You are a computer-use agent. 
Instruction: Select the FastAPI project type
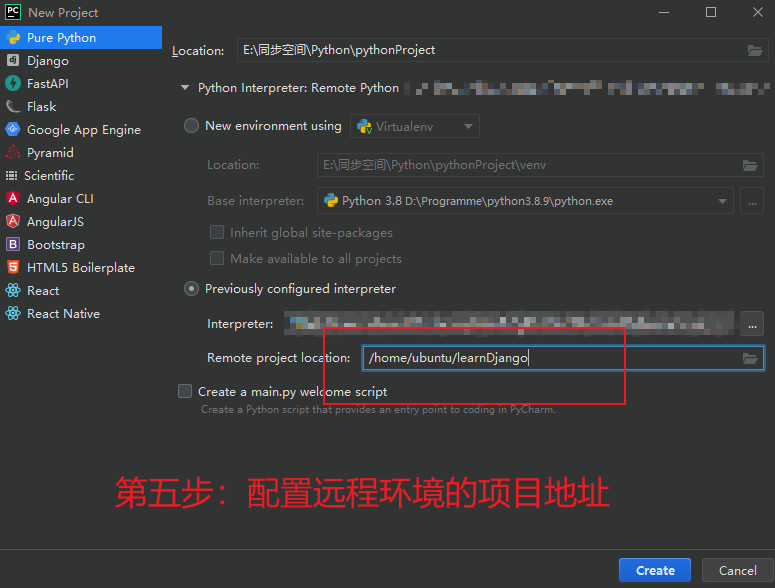pos(81,84)
